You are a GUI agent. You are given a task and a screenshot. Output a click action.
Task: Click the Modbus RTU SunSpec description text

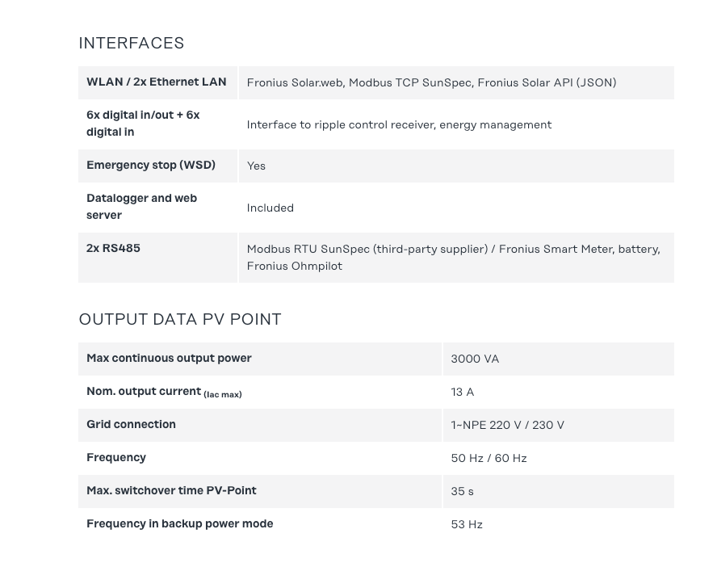(x=453, y=257)
